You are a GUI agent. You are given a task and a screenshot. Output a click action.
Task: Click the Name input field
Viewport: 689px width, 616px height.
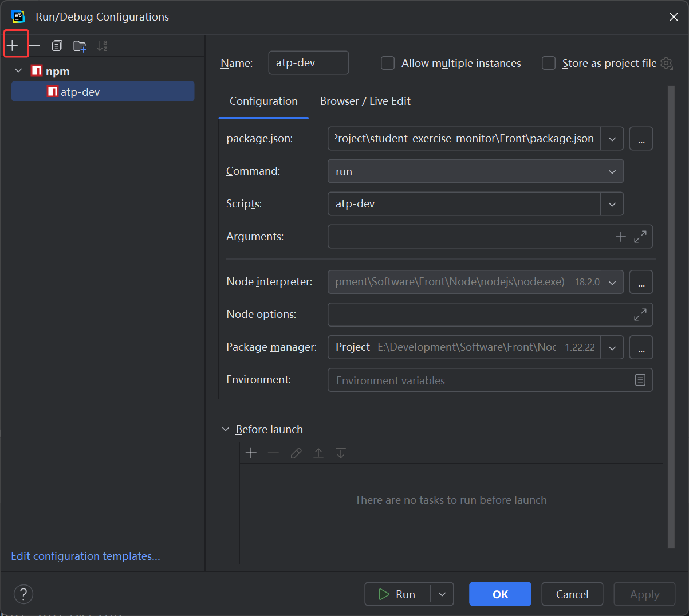pos(309,63)
